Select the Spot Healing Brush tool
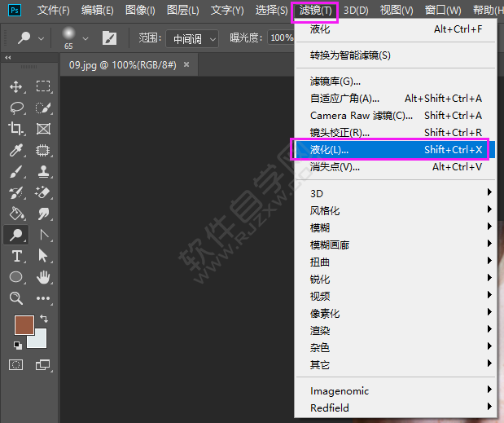Image resolution: width=504 pixels, height=423 pixels. coord(43,150)
